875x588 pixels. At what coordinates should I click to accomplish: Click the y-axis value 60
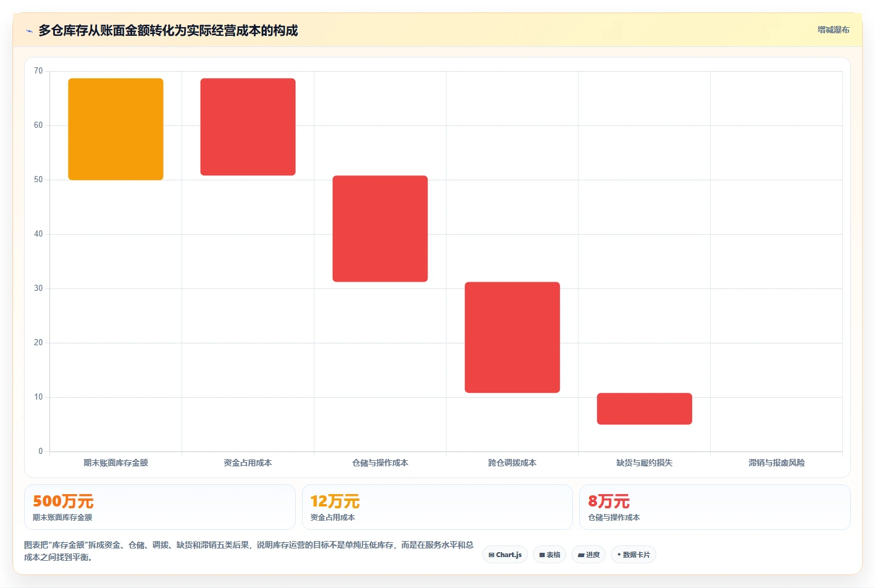click(x=38, y=125)
